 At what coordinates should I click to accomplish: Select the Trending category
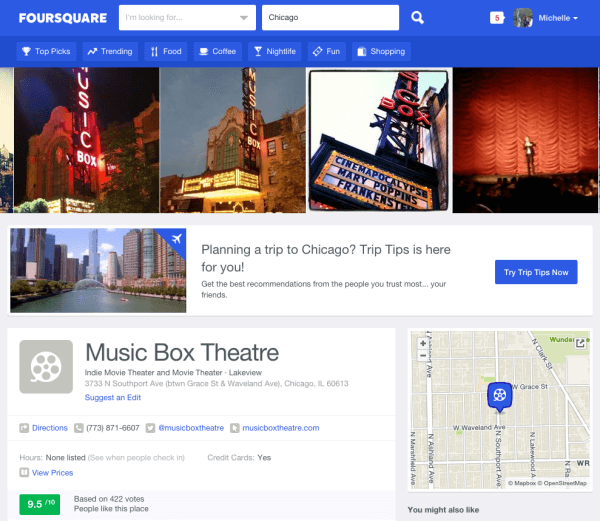[x=110, y=51]
